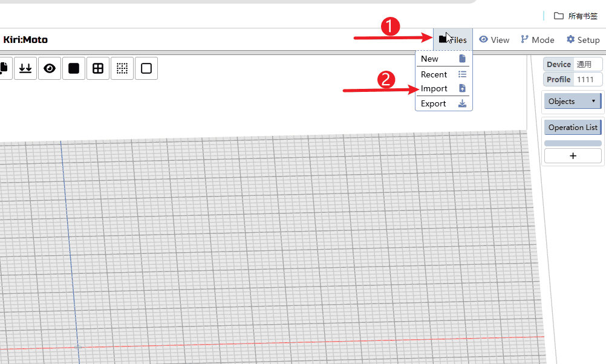Image resolution: width=606 pixels, height=364 pixels.
Task: Click the Profile field showing 1111
Action: point(588,79)
